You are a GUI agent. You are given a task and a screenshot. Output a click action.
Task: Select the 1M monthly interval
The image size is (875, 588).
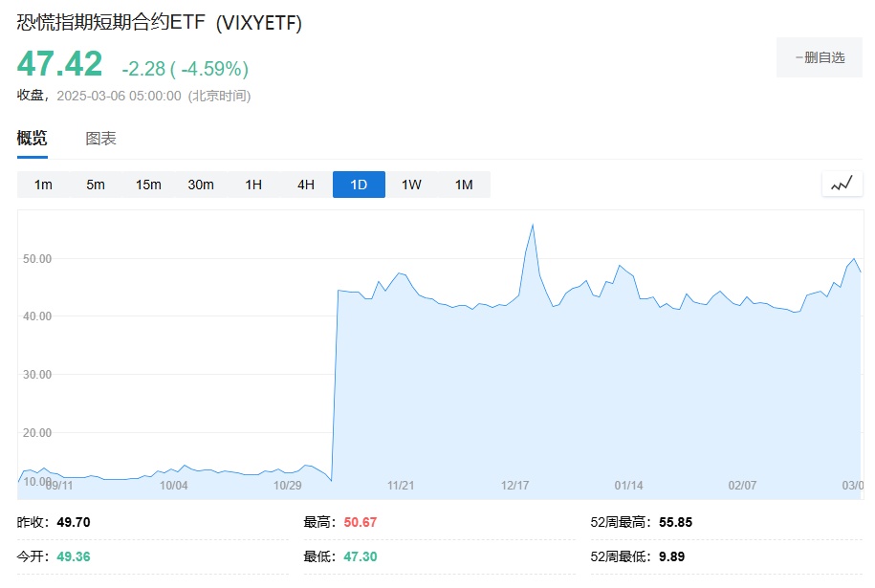(464, 185)
